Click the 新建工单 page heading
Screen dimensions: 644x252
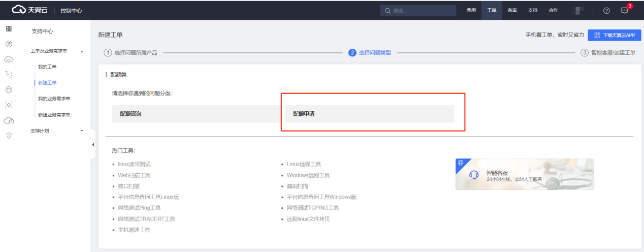(x=110, y=35)
